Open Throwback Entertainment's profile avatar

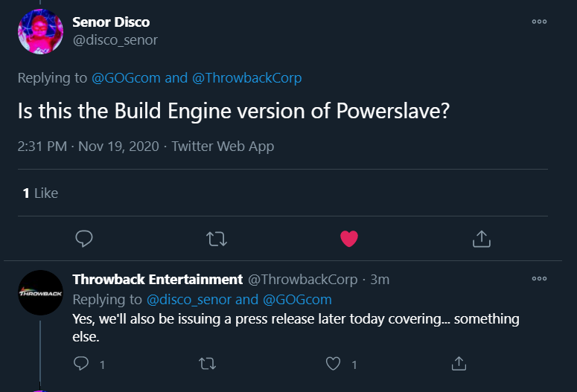coord(40,293)
